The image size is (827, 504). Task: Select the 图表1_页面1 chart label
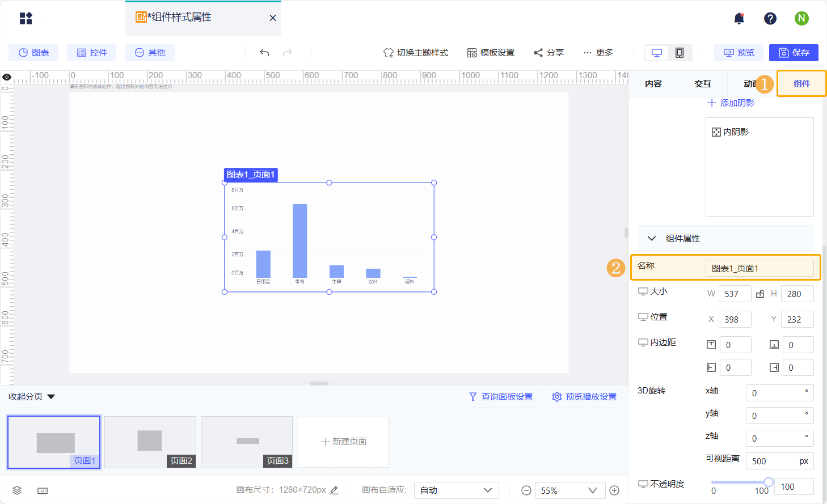(251, 175)
